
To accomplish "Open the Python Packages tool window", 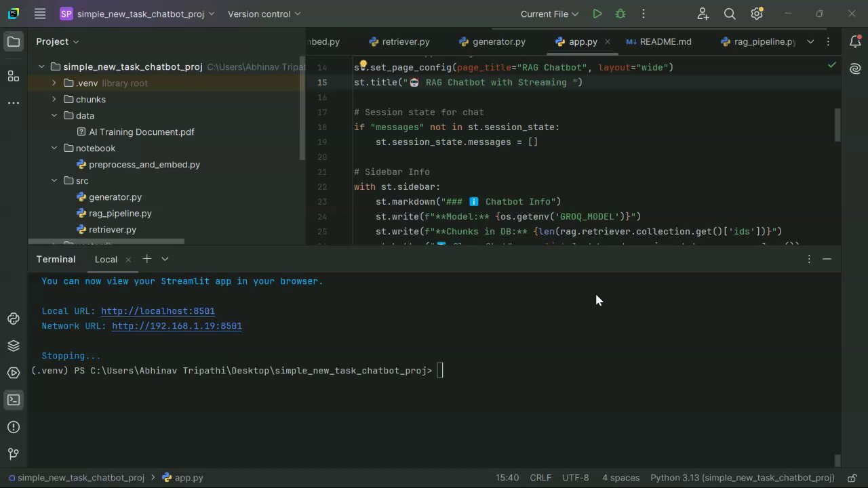I will click(13, 346).
